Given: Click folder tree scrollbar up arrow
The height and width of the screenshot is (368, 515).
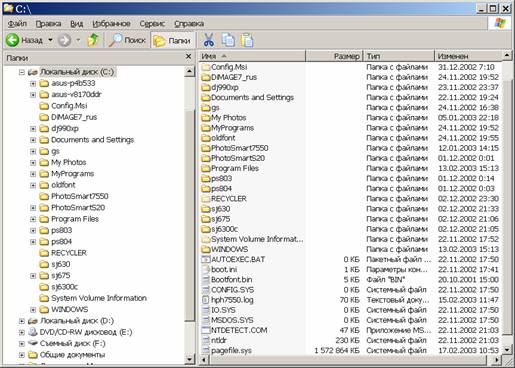Looking at the screenshot, I should coord(189,71).
